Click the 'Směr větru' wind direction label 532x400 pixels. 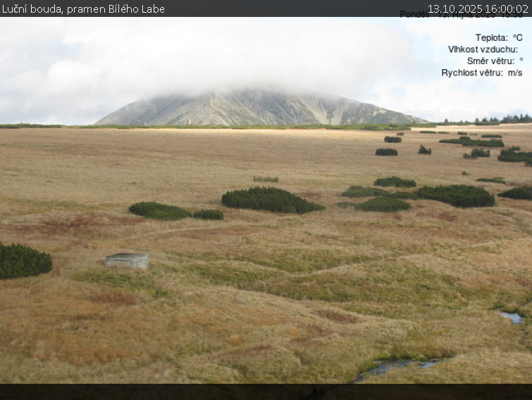click(x=490, y=61)
